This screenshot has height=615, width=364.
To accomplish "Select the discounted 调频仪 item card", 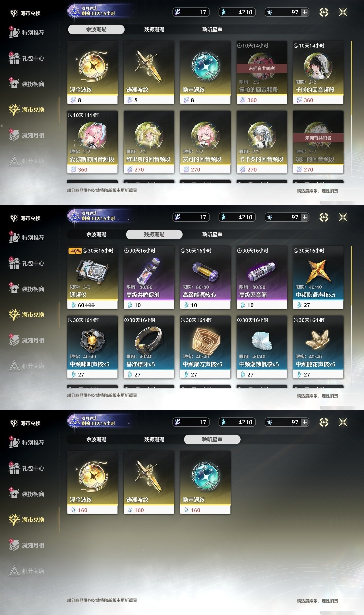I will tap(92, 278).
